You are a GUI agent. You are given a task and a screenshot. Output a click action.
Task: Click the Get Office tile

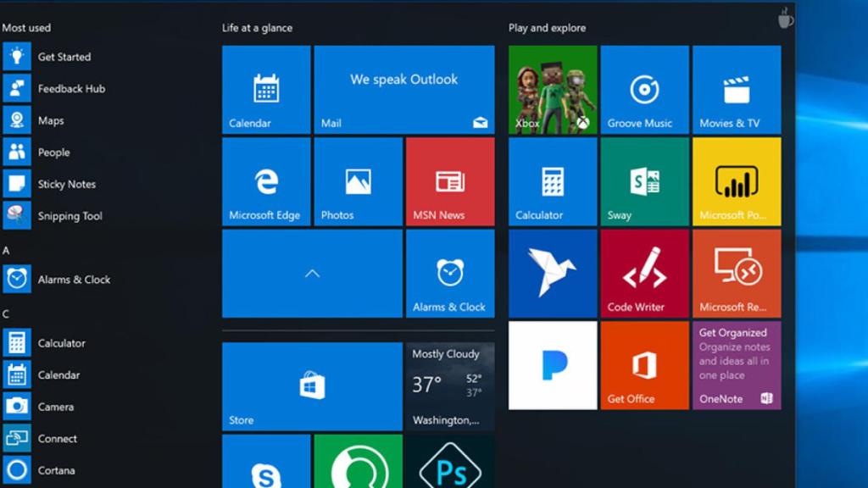(644, 365)
